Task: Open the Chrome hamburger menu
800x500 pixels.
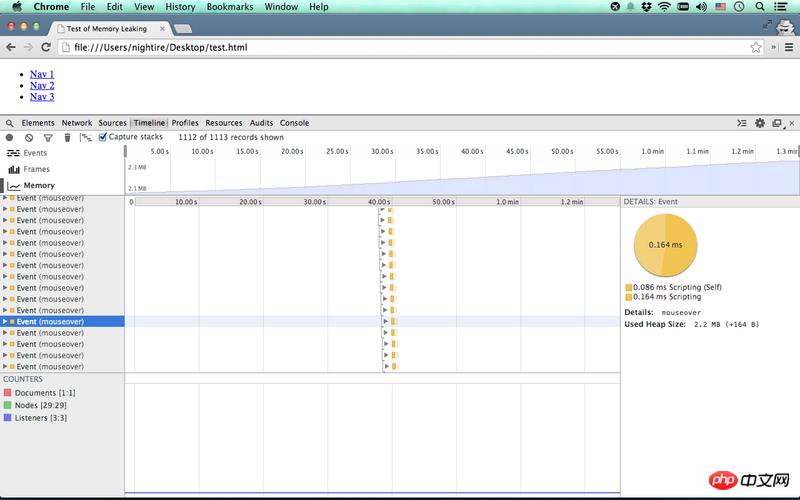Action: (787, 47)
